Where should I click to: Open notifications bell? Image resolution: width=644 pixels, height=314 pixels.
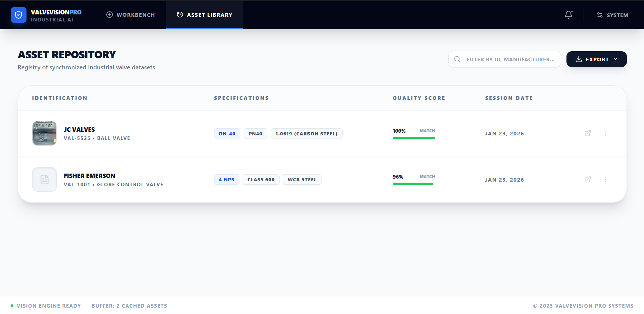[x=568, y=15]
